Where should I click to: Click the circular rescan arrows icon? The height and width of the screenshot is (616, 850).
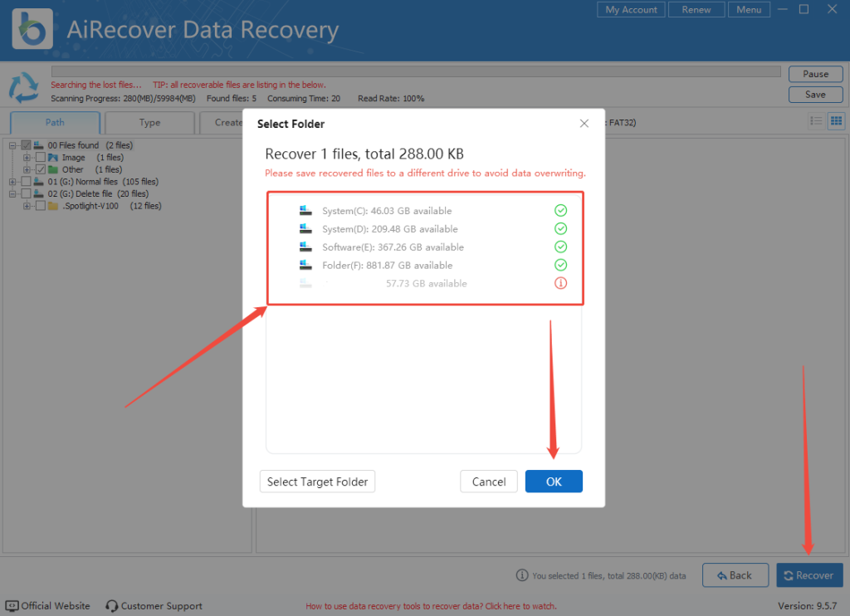[x=23, y=87]
